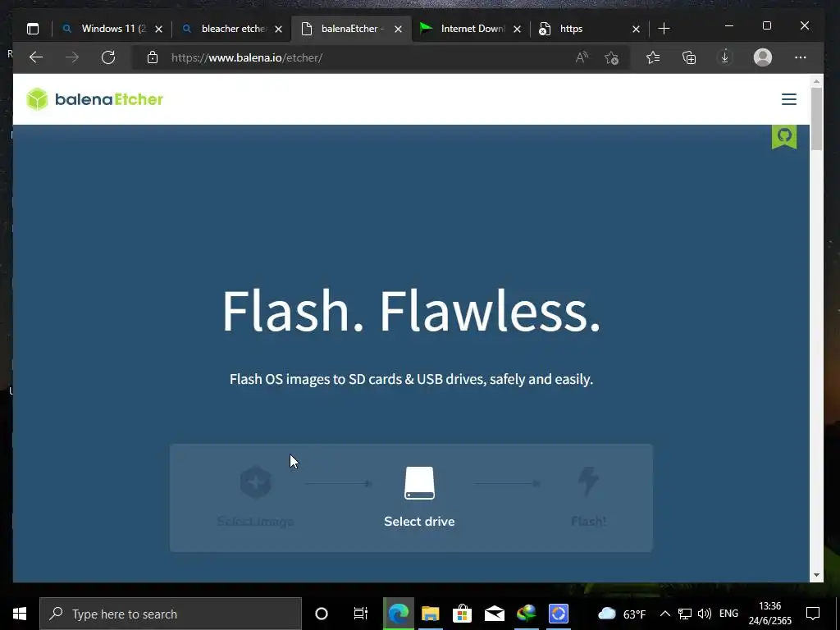
Task: Open Cortana from the taskbar
Action: coord(322,614)
